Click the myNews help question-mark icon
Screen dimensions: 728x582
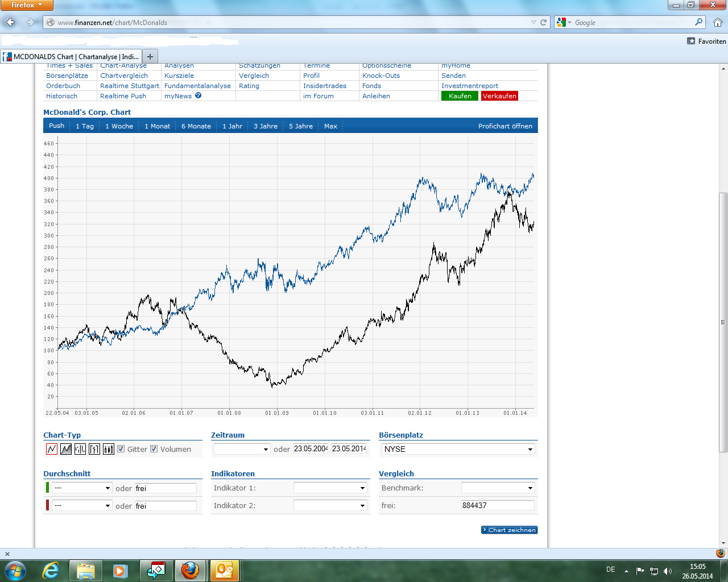(x=198, y=95)
